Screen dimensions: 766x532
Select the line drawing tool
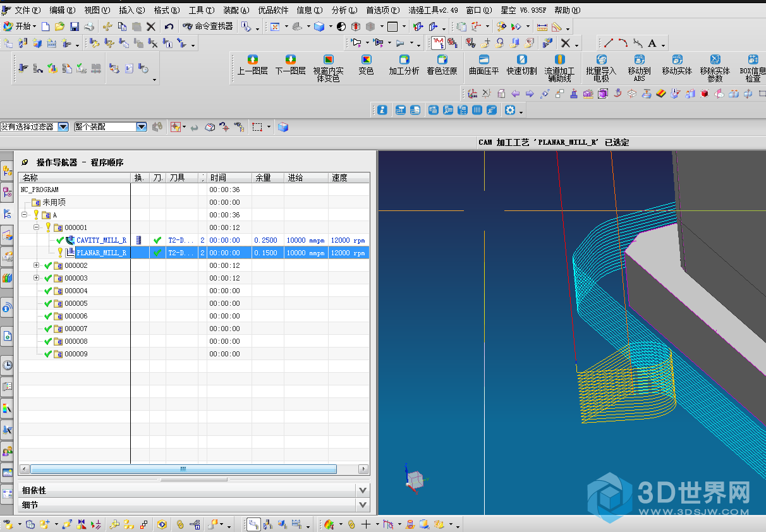click(608, 44)
